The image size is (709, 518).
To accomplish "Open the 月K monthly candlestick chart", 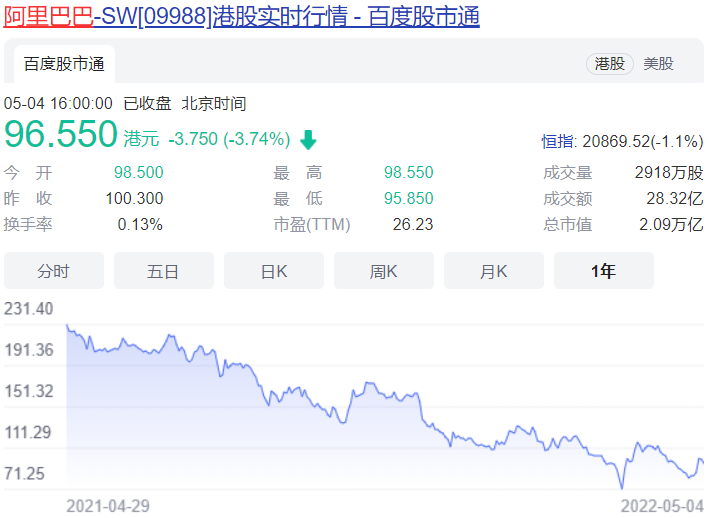I will pos(494,271).
